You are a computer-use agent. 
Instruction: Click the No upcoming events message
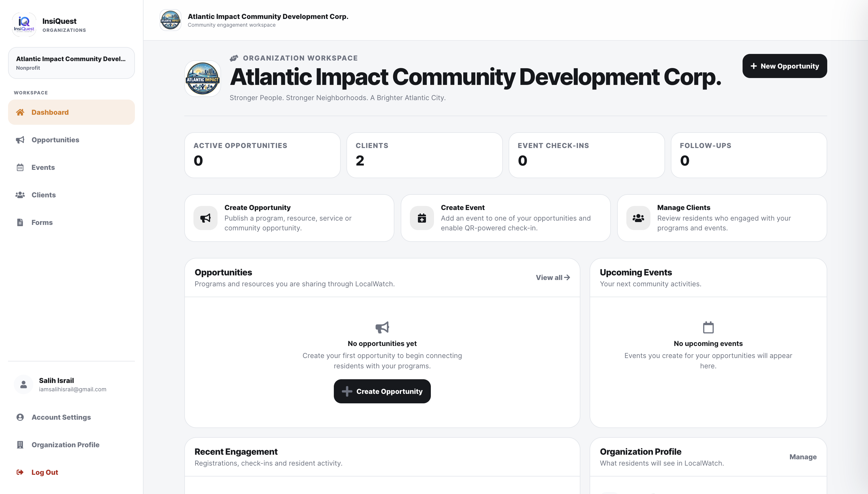708,343
